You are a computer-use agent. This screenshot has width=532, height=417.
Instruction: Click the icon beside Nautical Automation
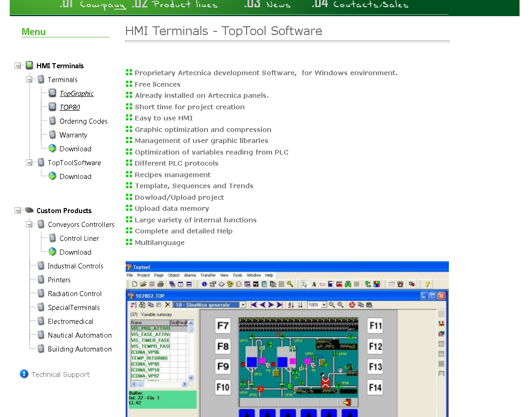pyautogui.click(x=41, y=334)
